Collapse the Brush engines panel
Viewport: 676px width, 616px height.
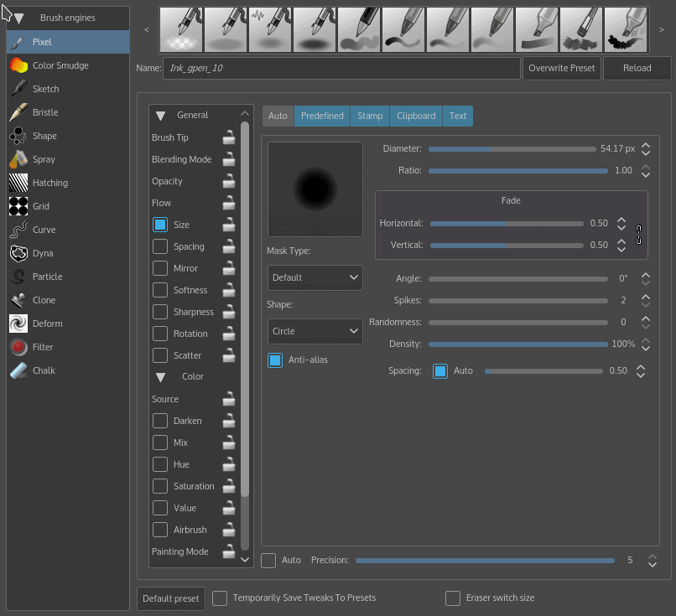[x=19, y=18]
